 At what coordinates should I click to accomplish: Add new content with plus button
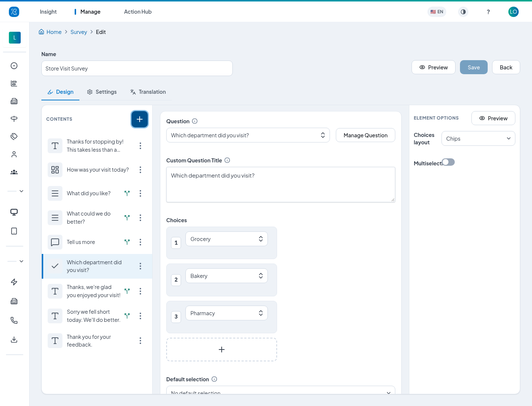140,119
